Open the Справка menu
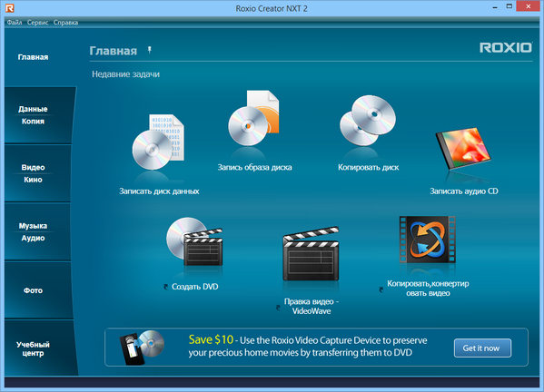This screenshot has width=544, height=392. pyautogui.click(x=65, y=23)
